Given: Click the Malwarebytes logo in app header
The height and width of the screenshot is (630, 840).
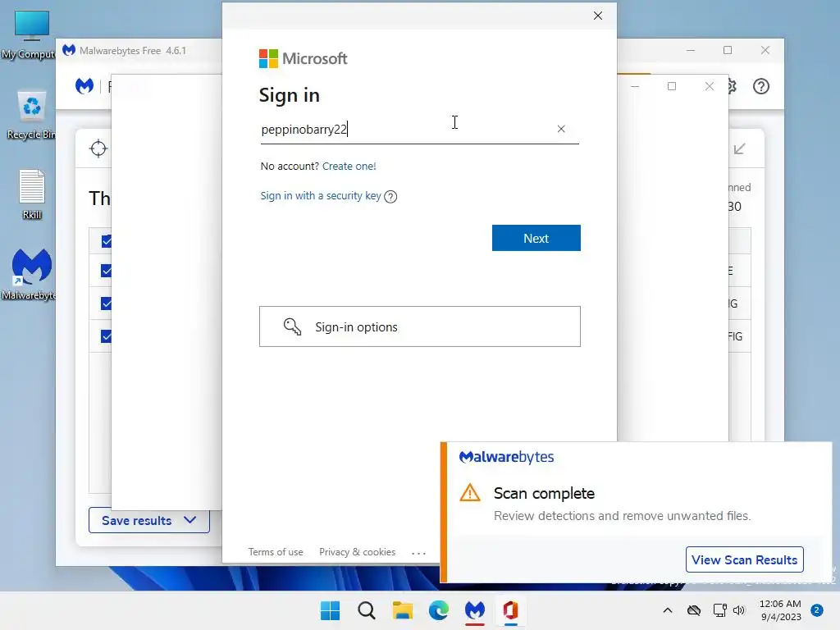Looking at the screenshot, I should 84,85.
